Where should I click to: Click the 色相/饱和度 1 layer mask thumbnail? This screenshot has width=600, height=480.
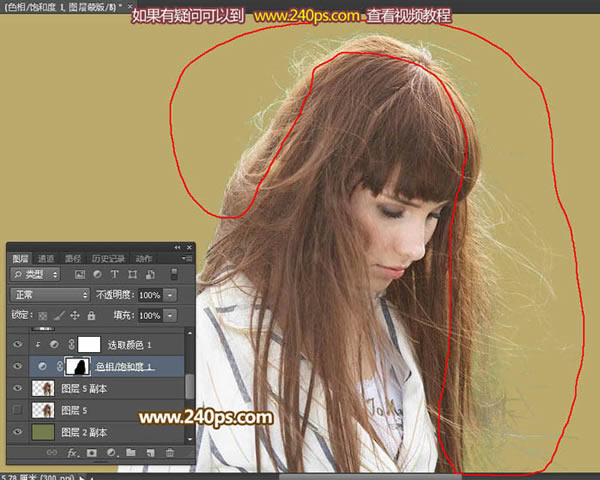pyautogui.click(x=78, y=366)
